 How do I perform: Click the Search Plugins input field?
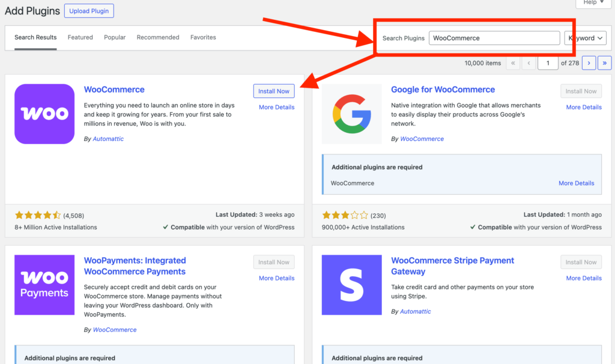(494, 38)
